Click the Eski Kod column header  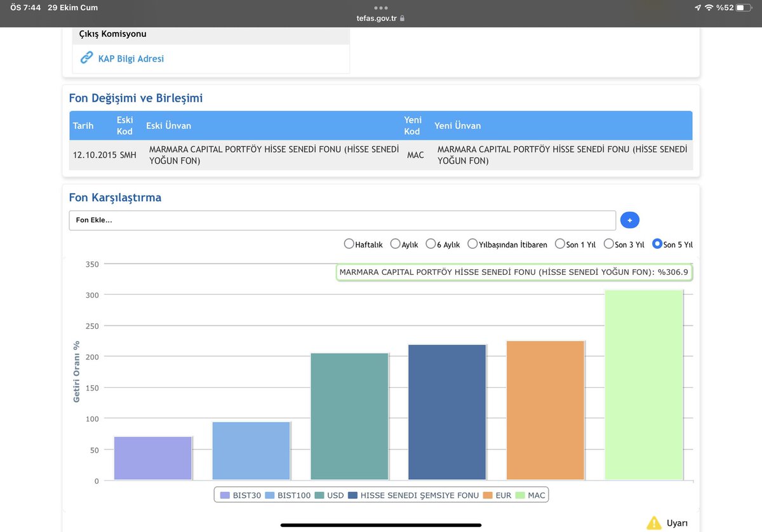pyautogui.click(x=124, y=126)
